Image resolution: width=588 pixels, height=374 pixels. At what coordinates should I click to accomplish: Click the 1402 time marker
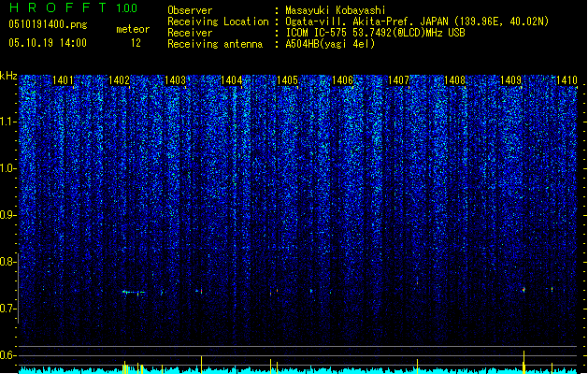pos(119,80)
